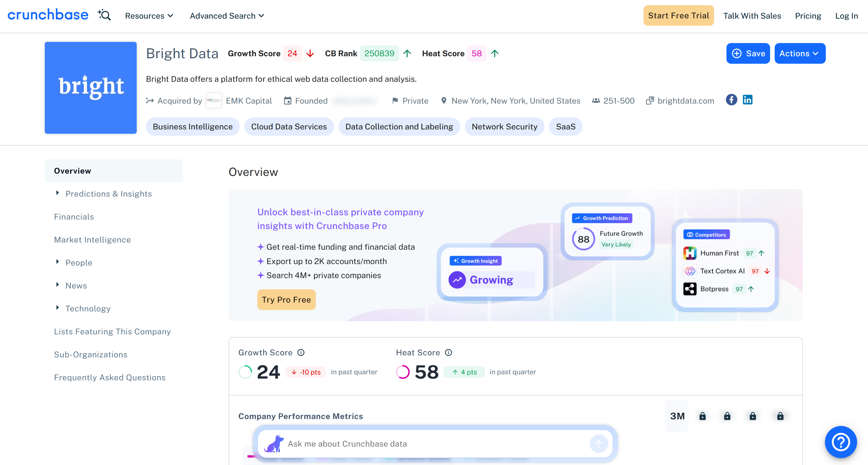
Task: View the Heat Score info tooltip
Action: click(x=449, y=352)
